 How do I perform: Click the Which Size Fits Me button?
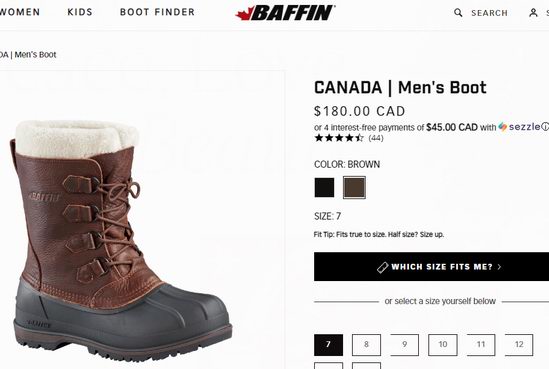(x=431, y=267)
